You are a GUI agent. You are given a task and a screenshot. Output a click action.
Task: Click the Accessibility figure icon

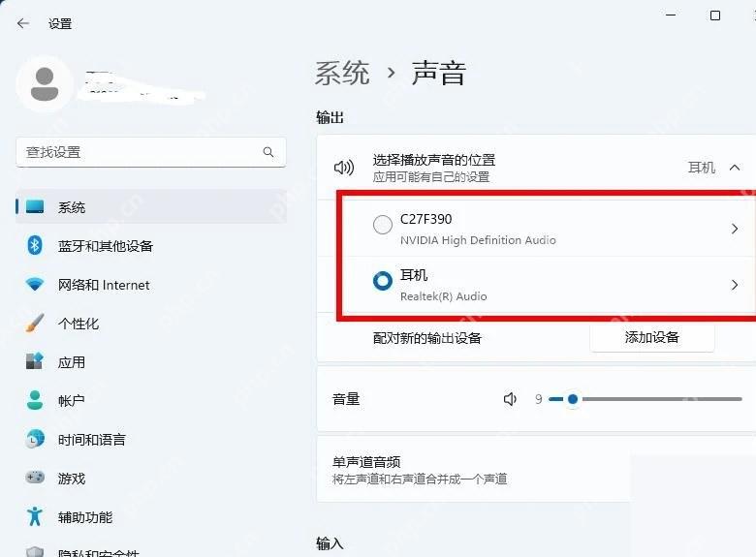(35, 516)
